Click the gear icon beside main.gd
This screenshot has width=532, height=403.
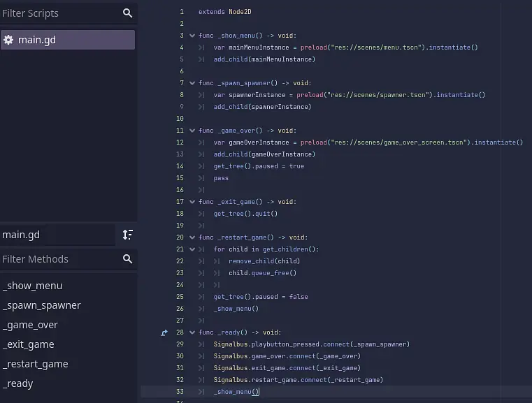pyautogui.click(x=8, y=40)
